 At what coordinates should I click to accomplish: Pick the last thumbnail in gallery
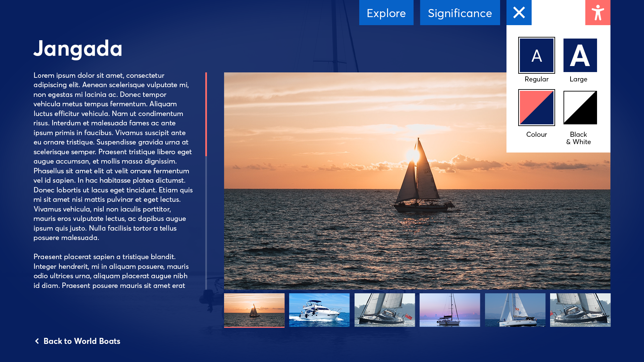[580, 310]
